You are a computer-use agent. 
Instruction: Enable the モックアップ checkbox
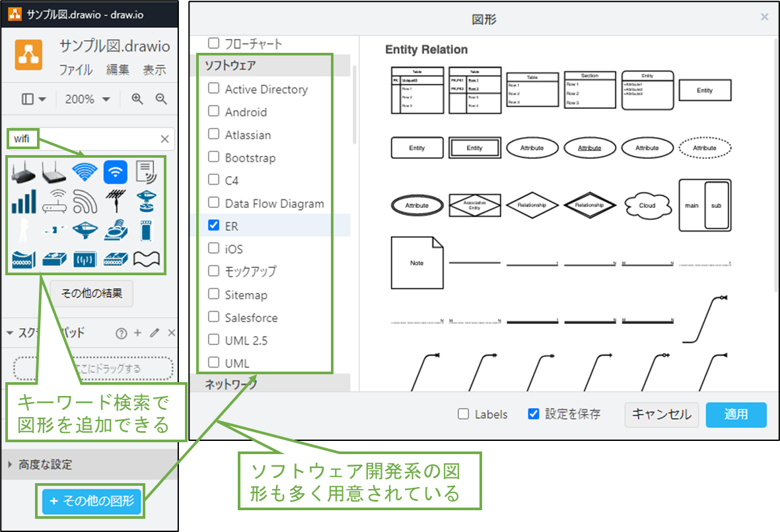point(213,271)
